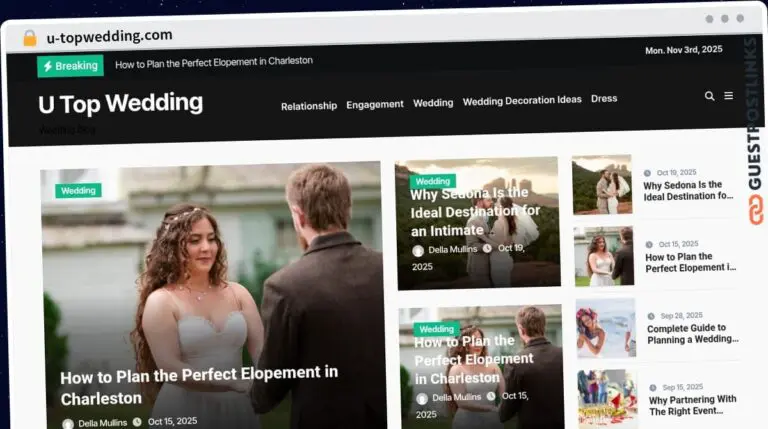Open Wedding Decoration Ideas menu item
This screenshot has height=429, width=768.
click(522, 100)
